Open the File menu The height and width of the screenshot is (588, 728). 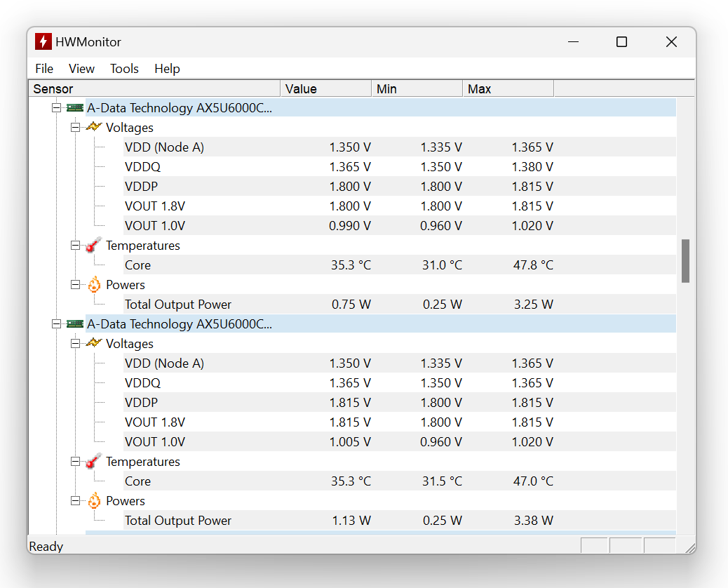click(x=44, y=69)
